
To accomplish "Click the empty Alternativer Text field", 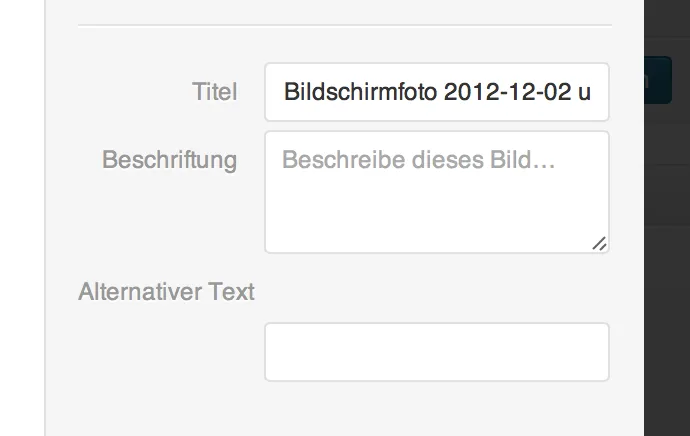I will click(x=437, y=352).
